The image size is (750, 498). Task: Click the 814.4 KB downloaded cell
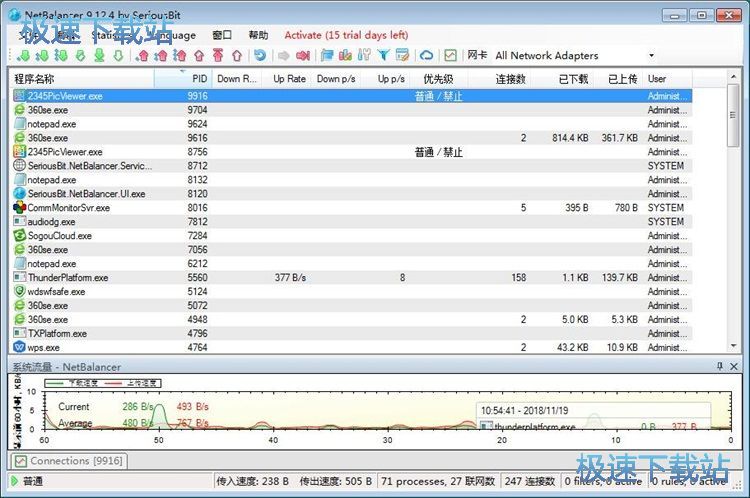tap(570, 138)
